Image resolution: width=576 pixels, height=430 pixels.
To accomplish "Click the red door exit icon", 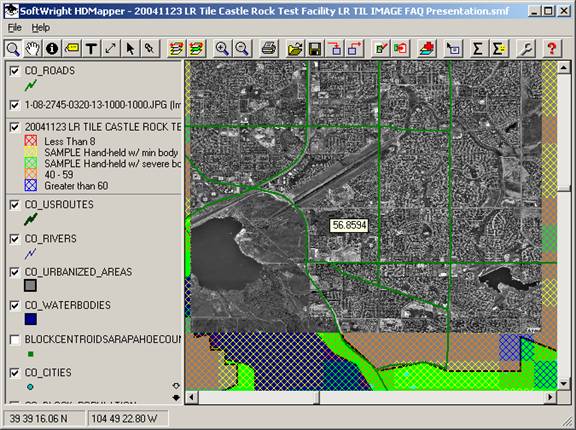I will pos(400,48).
